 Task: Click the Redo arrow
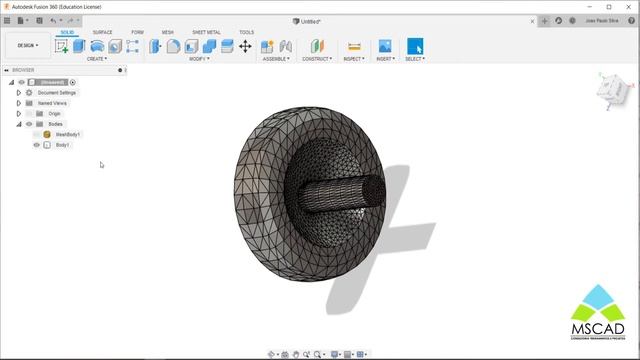pyautogui.click(x=70, y=20)
